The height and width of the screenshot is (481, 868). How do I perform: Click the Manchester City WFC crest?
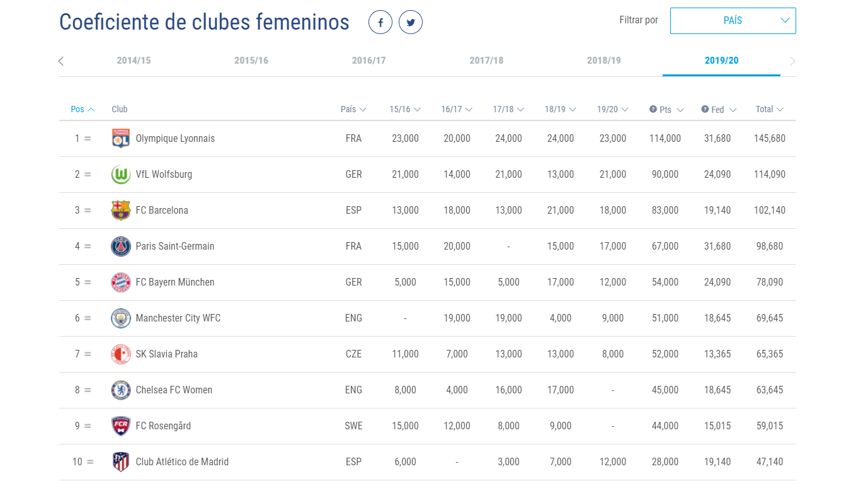coord(121,318)
